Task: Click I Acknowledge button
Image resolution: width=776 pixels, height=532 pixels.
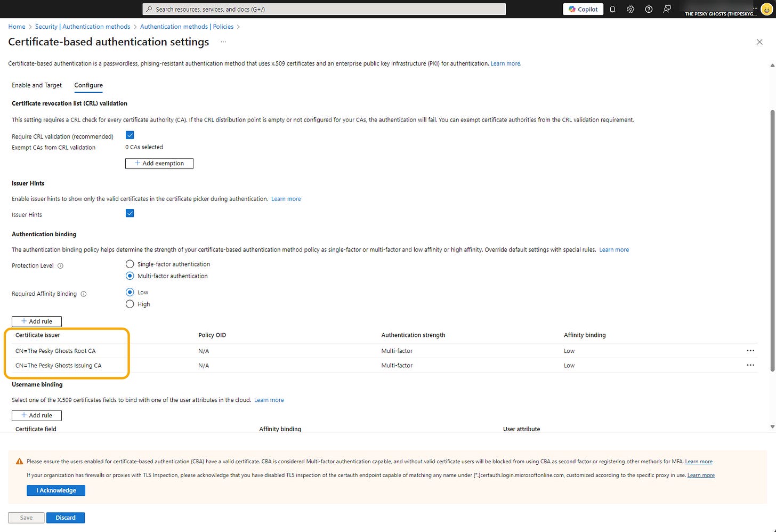Action: [56, 490]
